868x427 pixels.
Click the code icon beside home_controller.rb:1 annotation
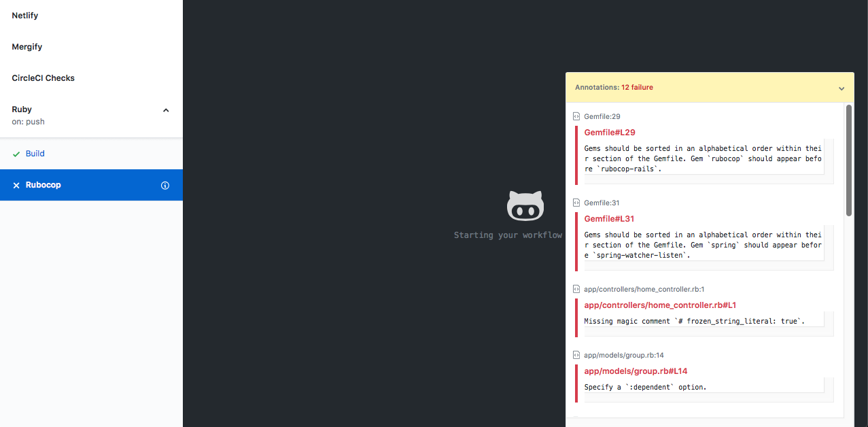pos(576,289)
